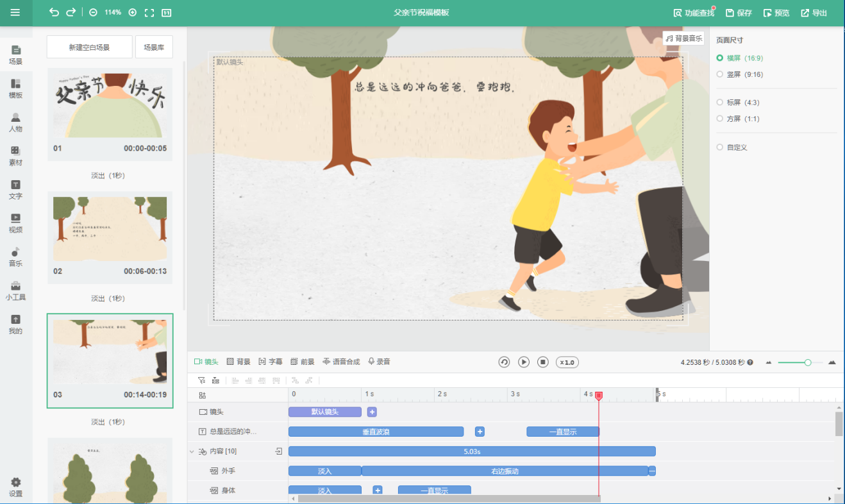Open 背景音乐 background music button
Viewport: 845px width, 504px height.
coord(683,38)
